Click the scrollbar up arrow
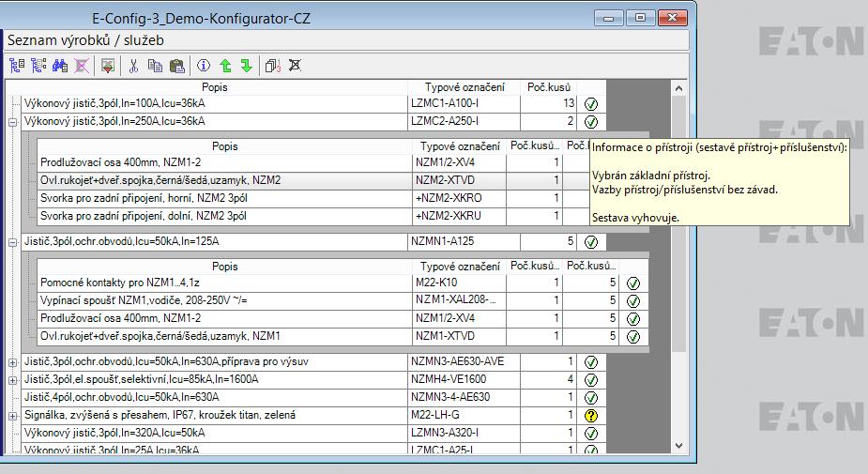This screenshot has width=868, height=474. click(678, 88)
